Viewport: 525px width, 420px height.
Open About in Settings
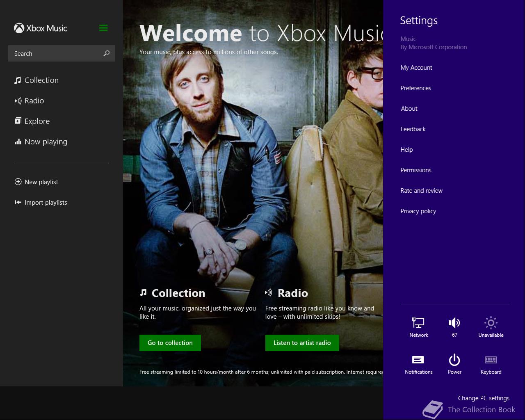click(409, 109)
